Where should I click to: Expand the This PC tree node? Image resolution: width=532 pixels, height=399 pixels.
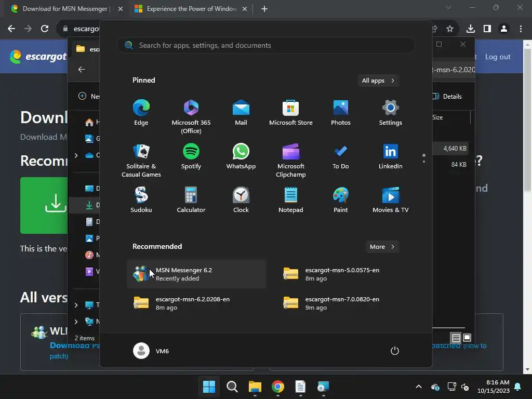click(x=76, y=305)
